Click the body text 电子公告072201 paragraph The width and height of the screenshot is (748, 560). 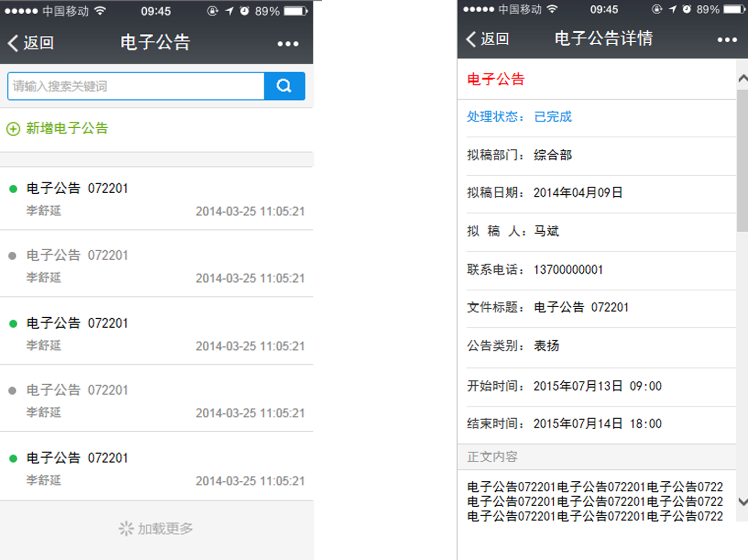coord(595,501)
